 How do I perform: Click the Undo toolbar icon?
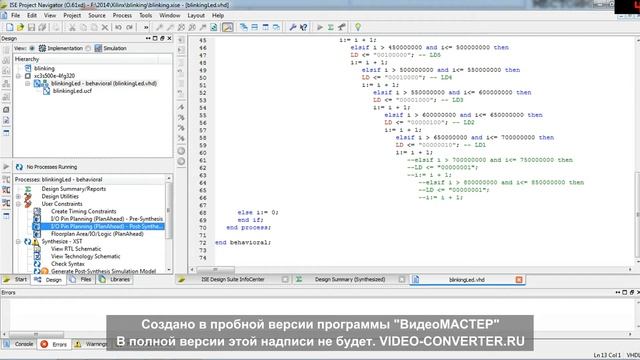[118, 27]
